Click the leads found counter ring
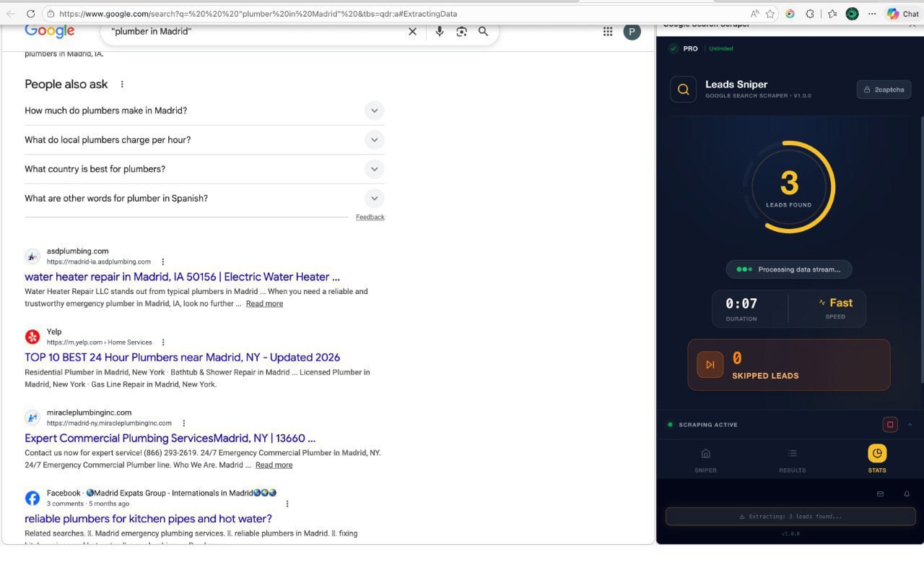 [789, 186]
